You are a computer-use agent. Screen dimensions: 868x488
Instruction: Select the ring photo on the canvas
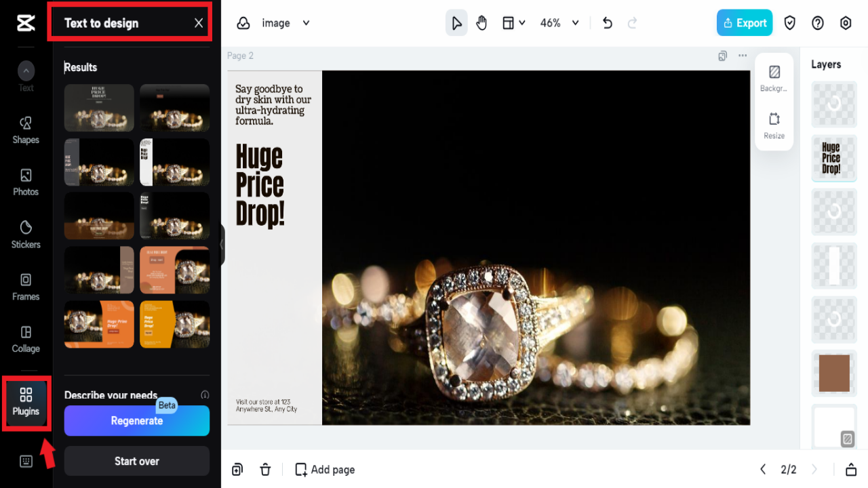(536, 247)
